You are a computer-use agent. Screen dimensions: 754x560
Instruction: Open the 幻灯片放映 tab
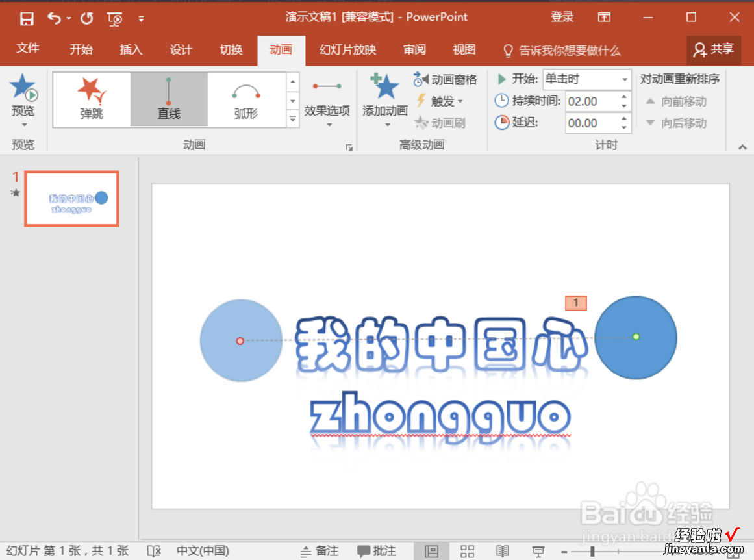(x=347, y=49)
